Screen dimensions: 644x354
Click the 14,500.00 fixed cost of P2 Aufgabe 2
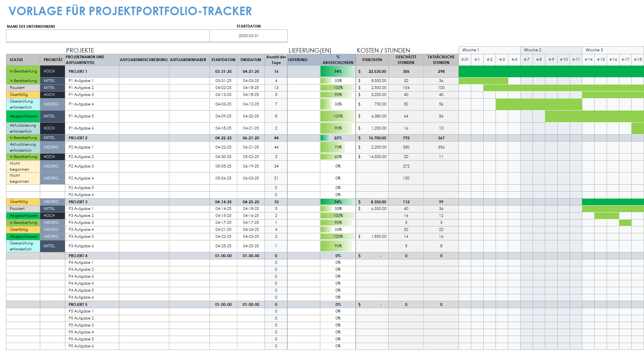tap(372, 157)
